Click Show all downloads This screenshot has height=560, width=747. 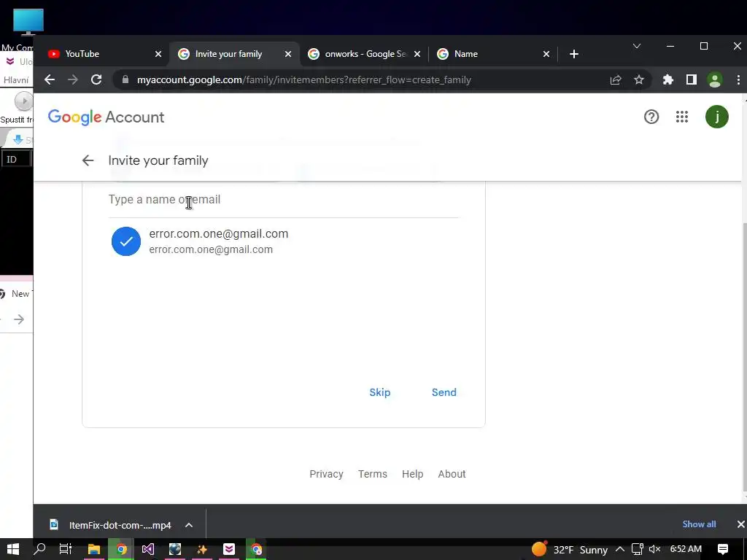pos(699,524)
